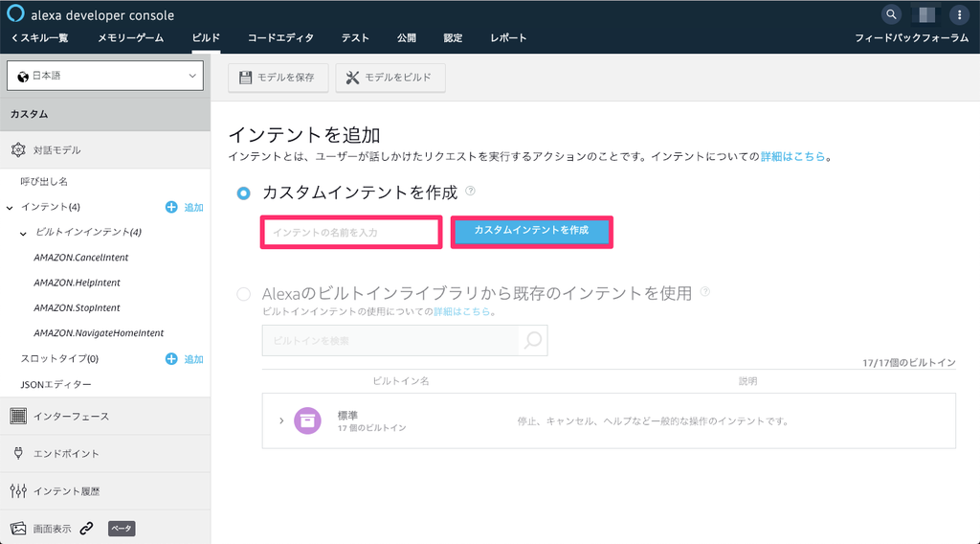Click 追加 link next to スロットタイプ(0)
Viewport: 980px width, 544px height.
193,359
